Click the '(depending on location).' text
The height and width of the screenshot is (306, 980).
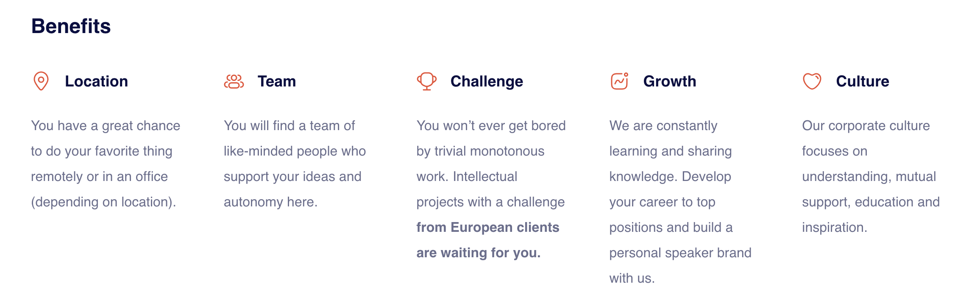[103, 202]
